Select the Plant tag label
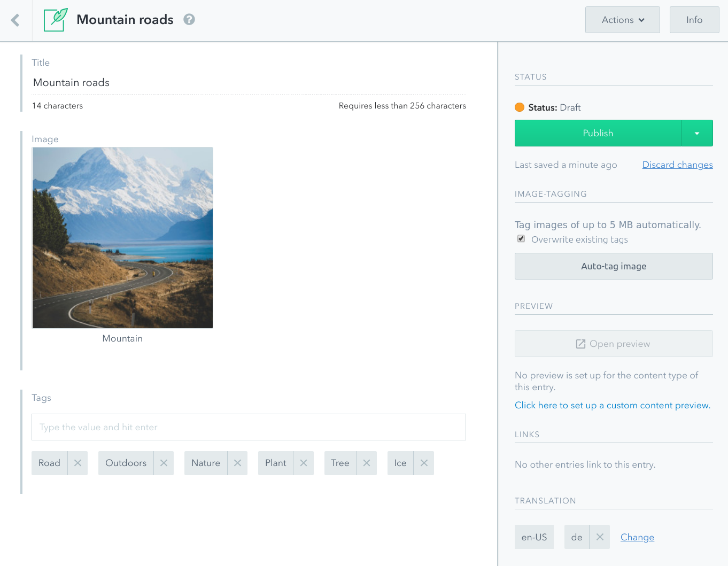This screenshot has height=566, width=728. 276,463
